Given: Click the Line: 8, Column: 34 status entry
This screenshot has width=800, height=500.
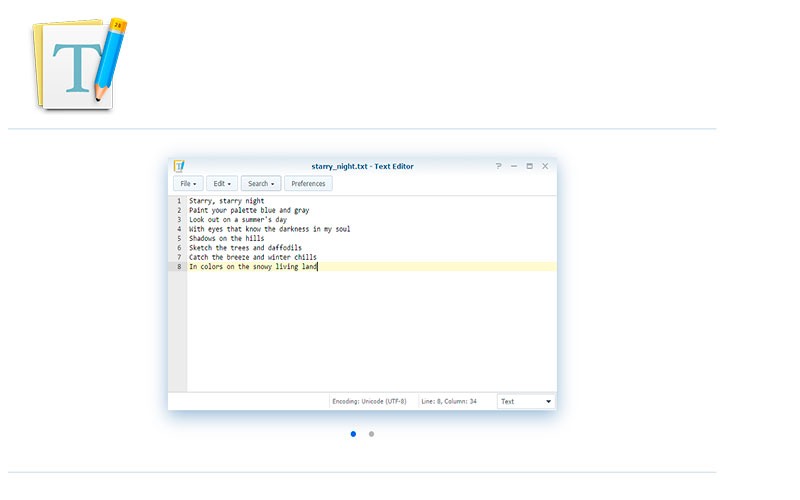Looking at the screenshot, I should click(x=449, y=402).
